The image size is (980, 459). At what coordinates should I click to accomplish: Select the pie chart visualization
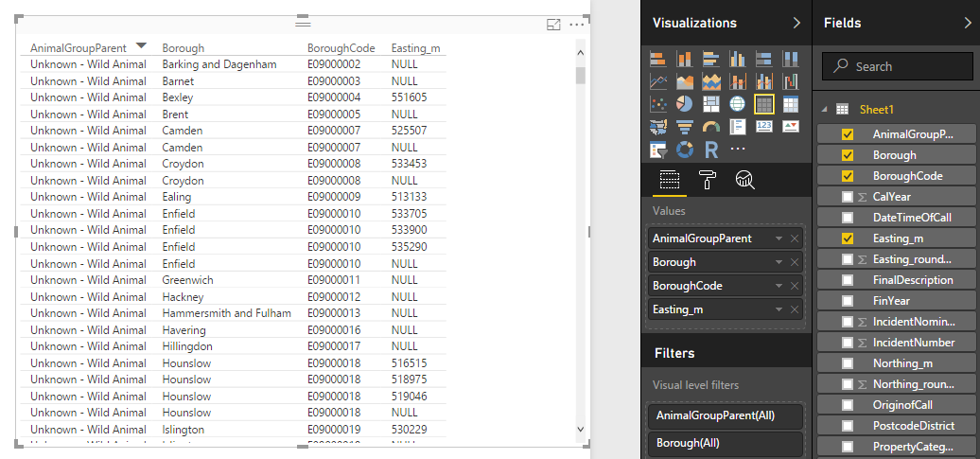point(685,104)
